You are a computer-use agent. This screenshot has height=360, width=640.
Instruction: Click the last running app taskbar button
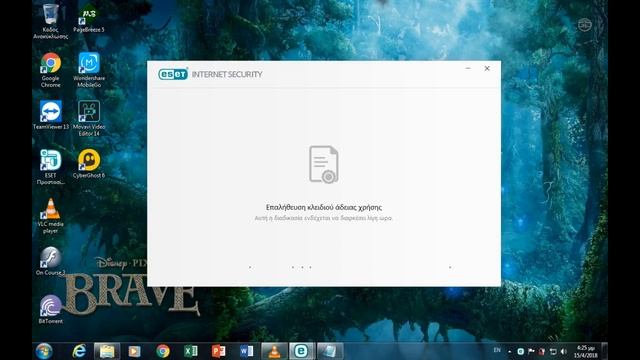click(x=330, y=351)
